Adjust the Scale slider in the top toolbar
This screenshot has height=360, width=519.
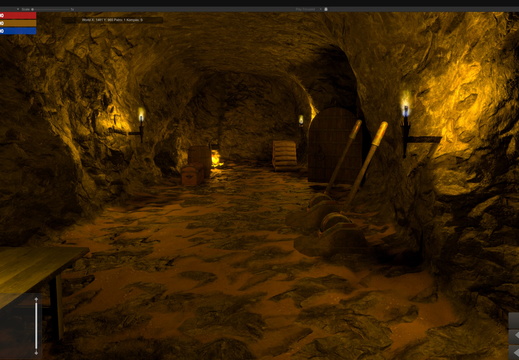[x=51, y=9]
